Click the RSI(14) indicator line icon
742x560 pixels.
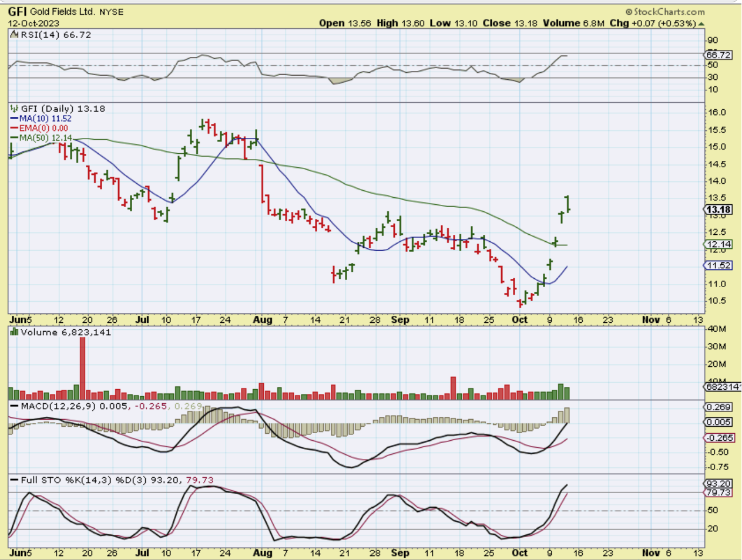coord(15,35)
